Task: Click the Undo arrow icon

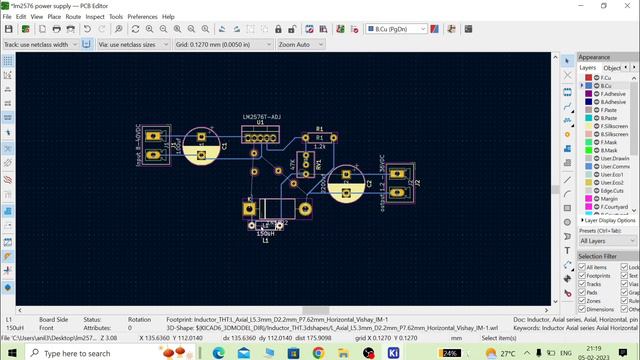Action: tap(87, 29)
